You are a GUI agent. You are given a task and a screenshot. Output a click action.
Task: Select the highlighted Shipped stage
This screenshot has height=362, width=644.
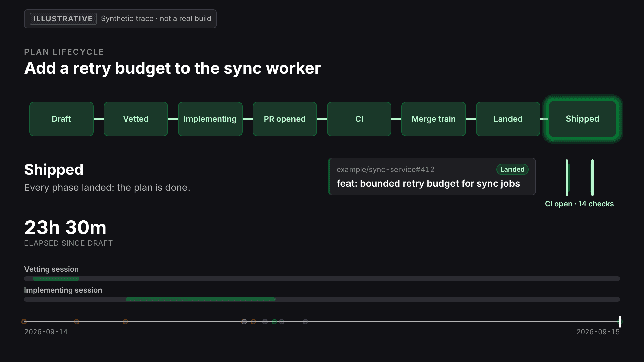(583, 119)
